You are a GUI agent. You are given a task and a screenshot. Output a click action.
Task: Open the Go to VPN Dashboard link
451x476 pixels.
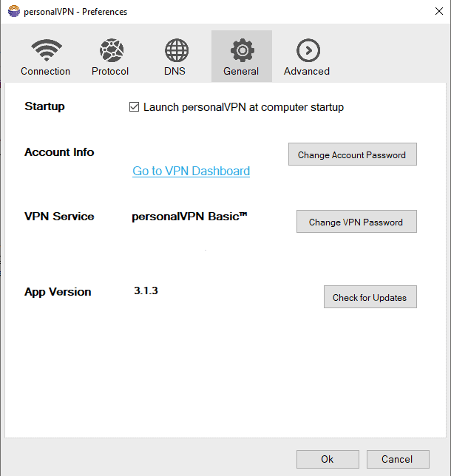pyautogui.click(x=191, y=171)
